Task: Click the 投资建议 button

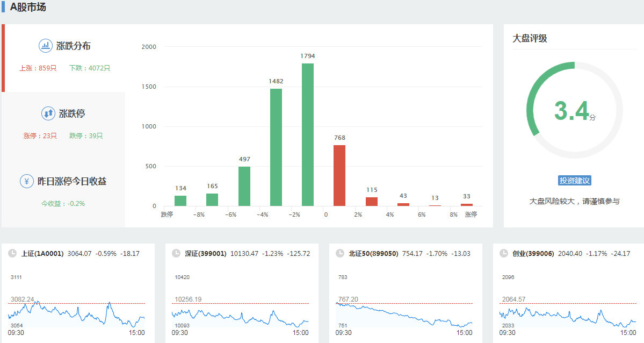Action: [575, 181]
